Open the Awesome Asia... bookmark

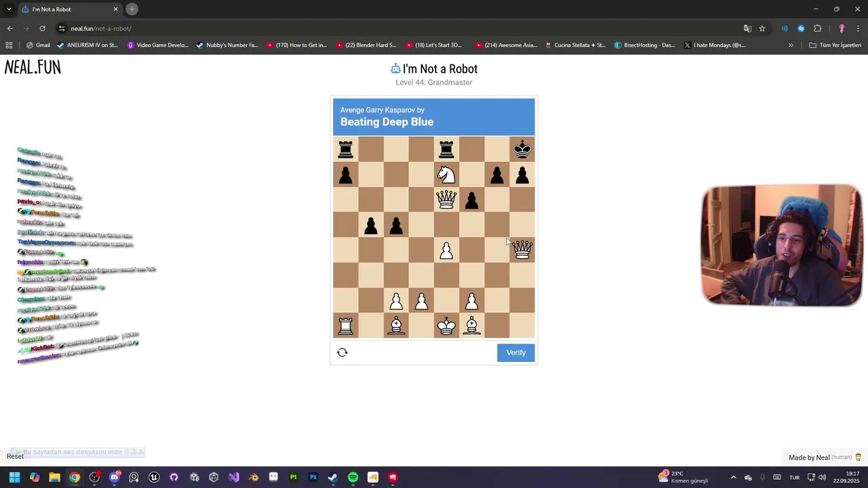point(507,45)
